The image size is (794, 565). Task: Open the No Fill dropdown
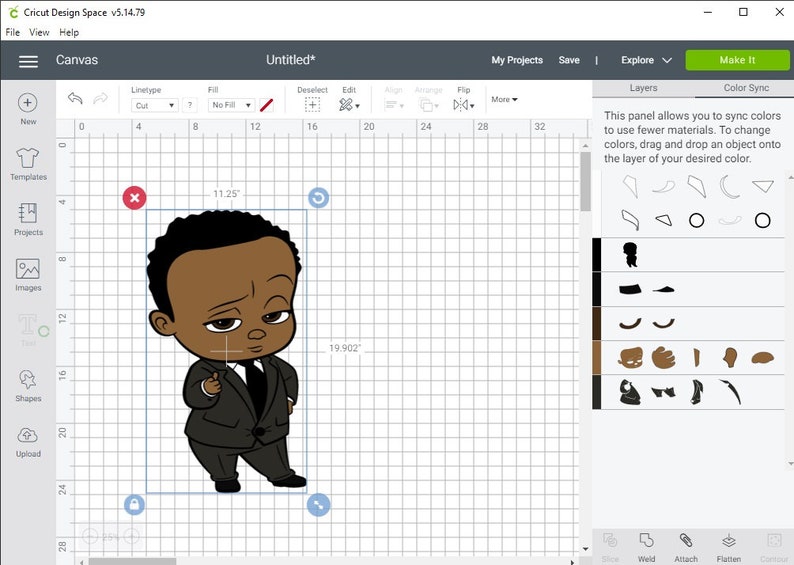click(x=231, y=105)
